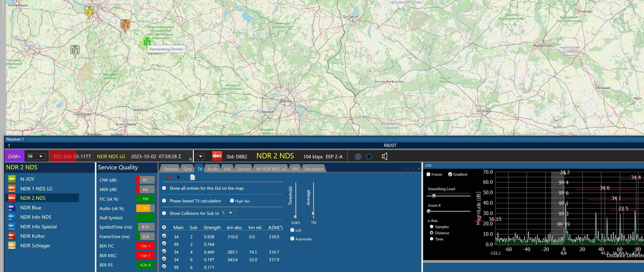Click the purple DAB+ mode button
This screenshot has height=272, width=644.
(15, 156)
